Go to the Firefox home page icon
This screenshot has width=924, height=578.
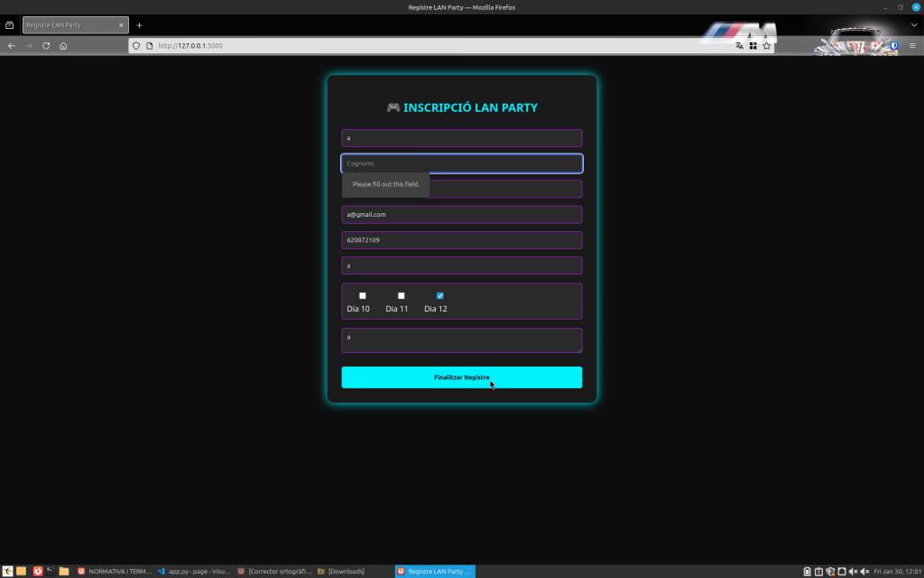[x=63, y=45]
